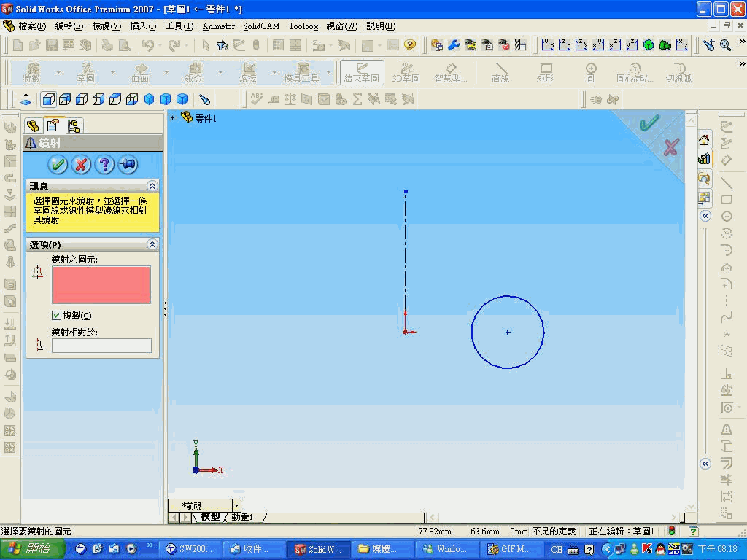Open the 編輯(E) menu
747x560 pixels.
pos(69,26)
